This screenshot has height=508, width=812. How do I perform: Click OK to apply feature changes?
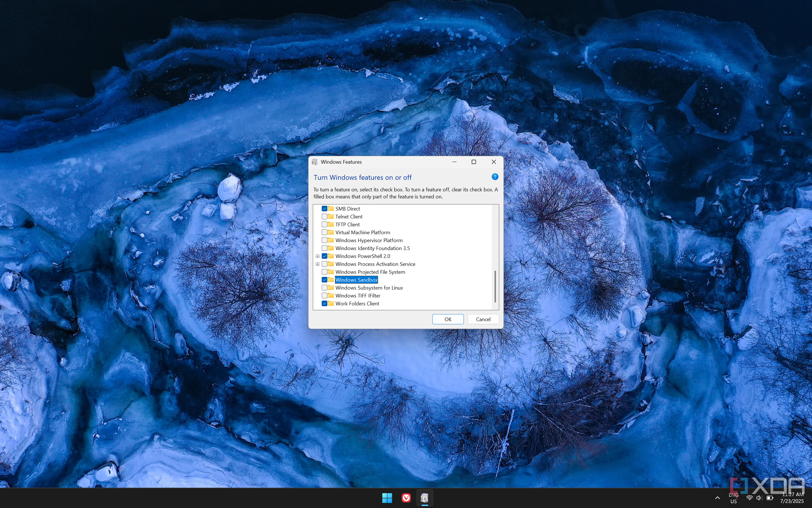[x=448, y=319]
